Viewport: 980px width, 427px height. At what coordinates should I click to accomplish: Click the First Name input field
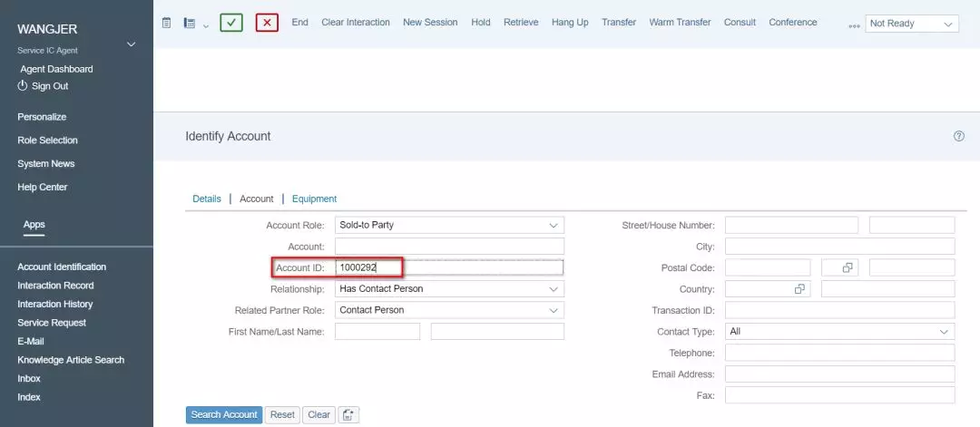coord(377,332)
